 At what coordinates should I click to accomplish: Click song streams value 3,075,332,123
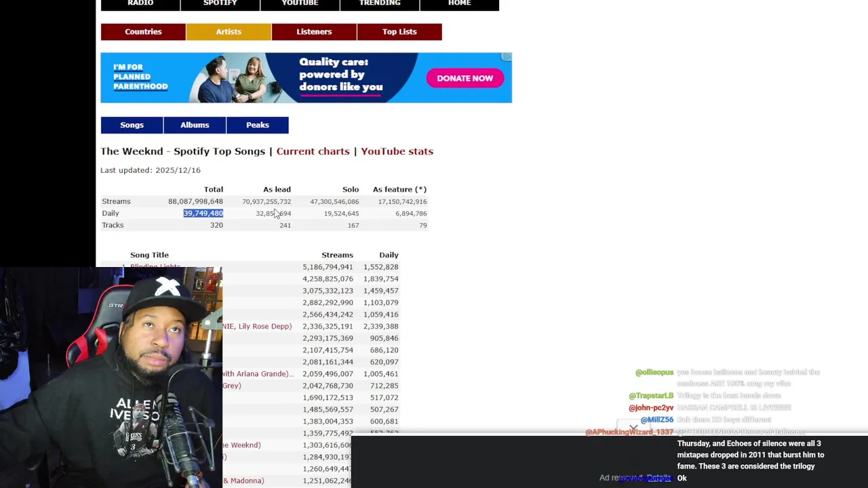tap(328, 291)
